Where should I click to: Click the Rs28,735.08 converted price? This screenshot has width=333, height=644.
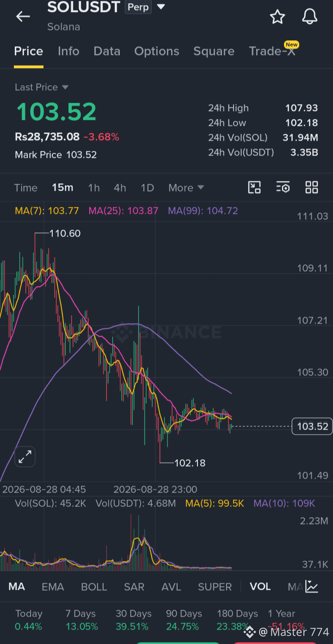click(x=47, y=137)
